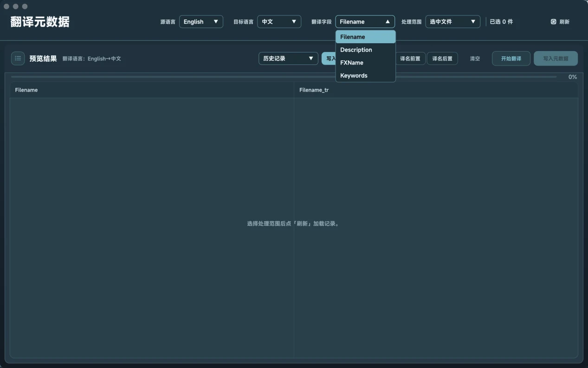Image resolution: width=588 pixels, height=368 pixels.
Task: Collapse the 翻译字段 Filename dropdown
Action: click(x=365, y=22)
